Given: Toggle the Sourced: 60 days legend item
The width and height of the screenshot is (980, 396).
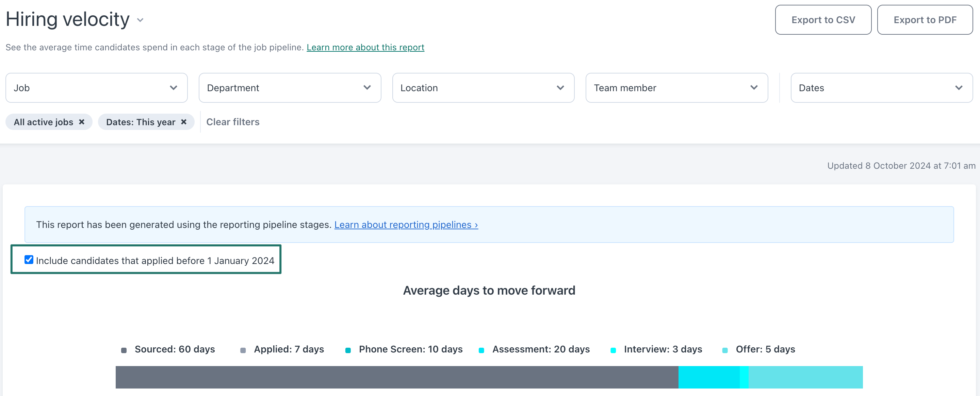Looking at the screenshot, I should tap(168, 349).
